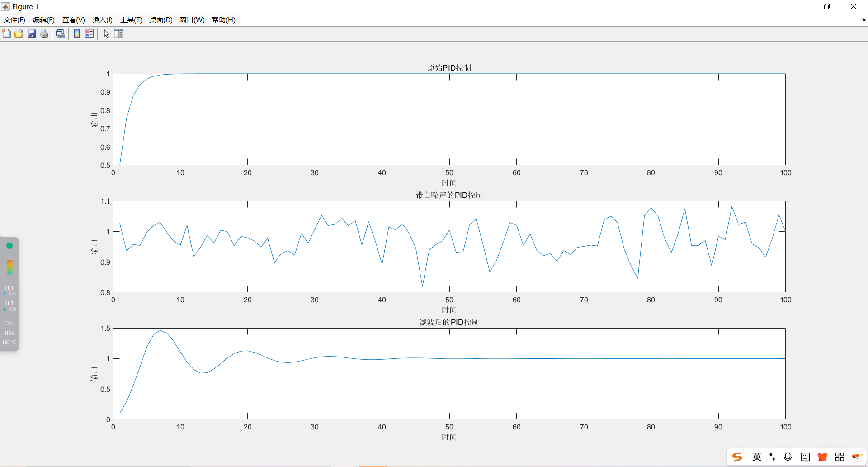Toggle Chinese punctuation mode

[x=772, y=457]
